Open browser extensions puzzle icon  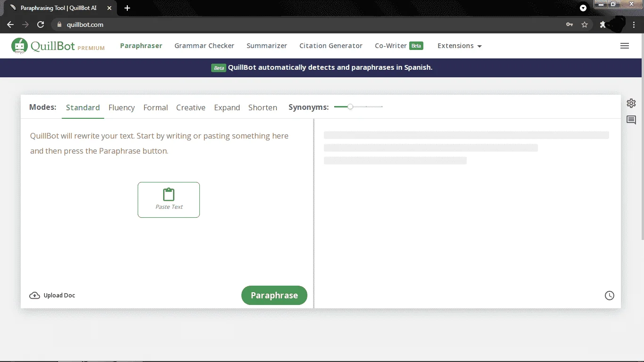point(603,25)
